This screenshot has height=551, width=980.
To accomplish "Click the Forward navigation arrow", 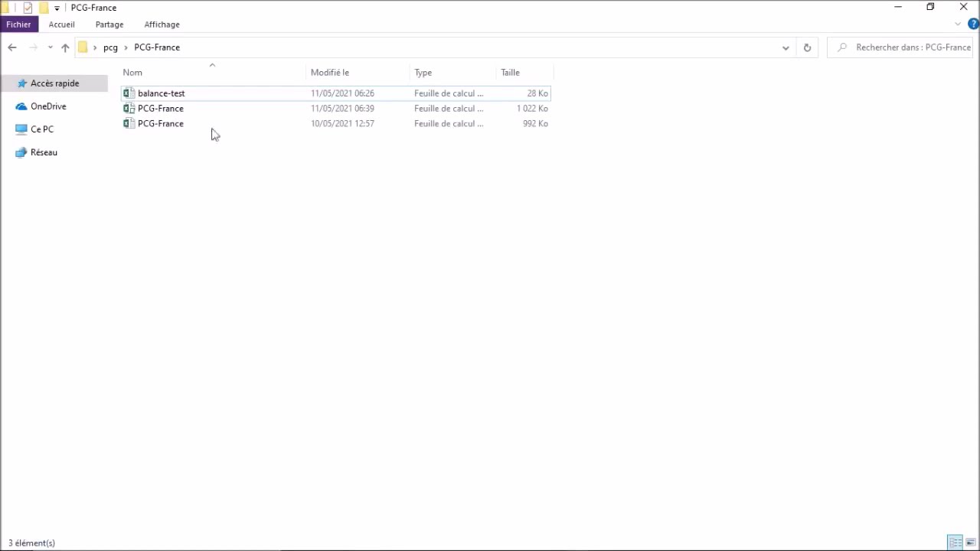I will tap(33, 47).
